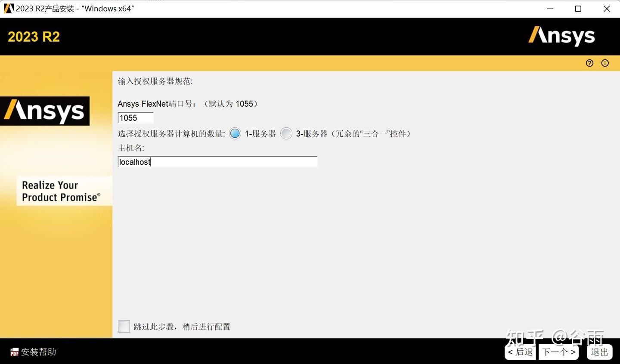The image size is (620, 364).
Task: Select the 3-服务器 radio button
Action: pos(286,133)
